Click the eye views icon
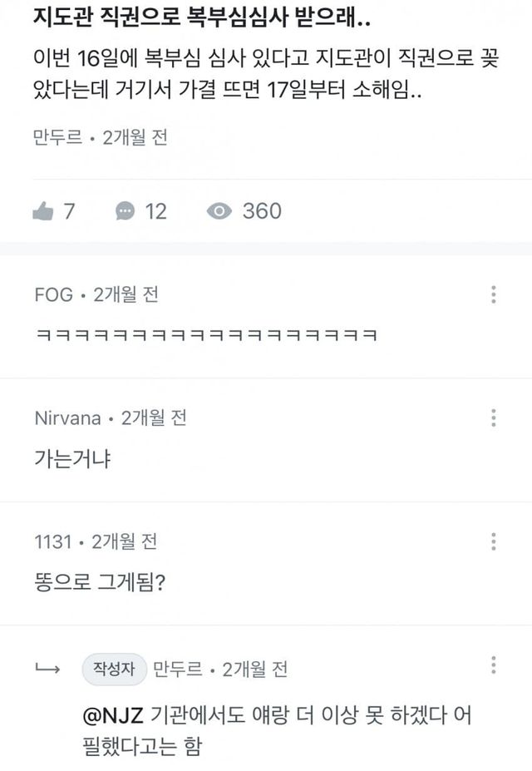Screen dimensions: 532x771 tap(219, 211)
